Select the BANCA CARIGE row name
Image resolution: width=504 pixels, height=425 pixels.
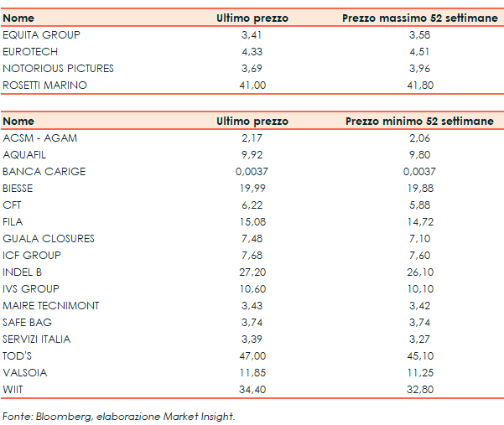pyautogui.click(x=44, y=171)
